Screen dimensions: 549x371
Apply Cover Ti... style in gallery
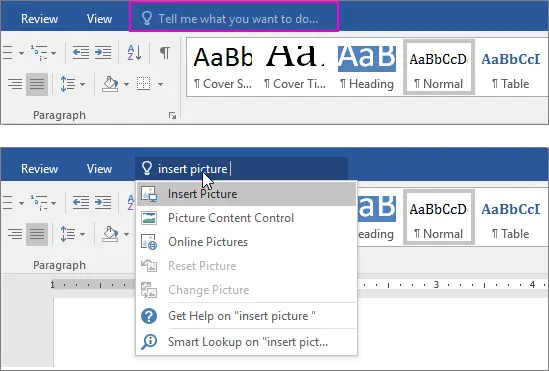click(295, 67)
